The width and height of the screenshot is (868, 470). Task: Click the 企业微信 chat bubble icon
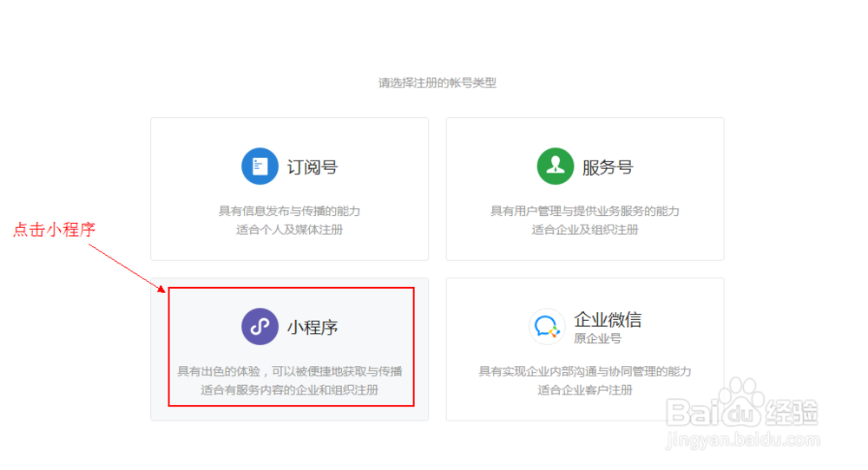tap(547, 326)
